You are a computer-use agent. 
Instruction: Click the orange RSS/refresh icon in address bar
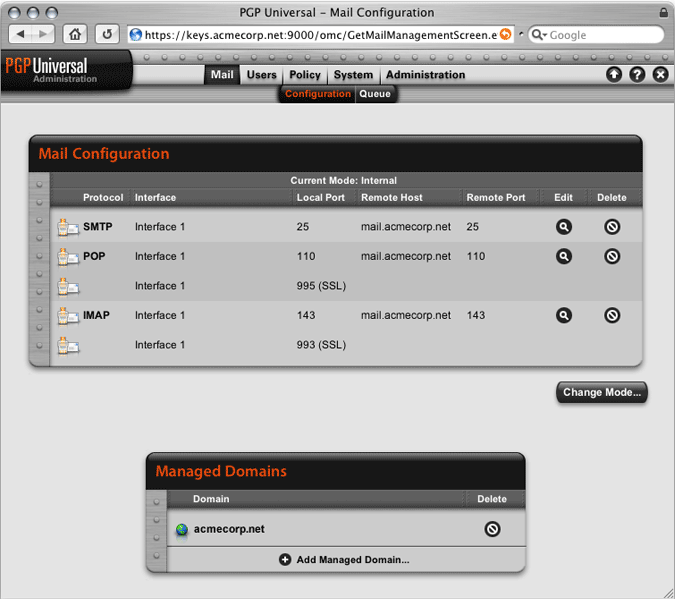pos(506,34)
